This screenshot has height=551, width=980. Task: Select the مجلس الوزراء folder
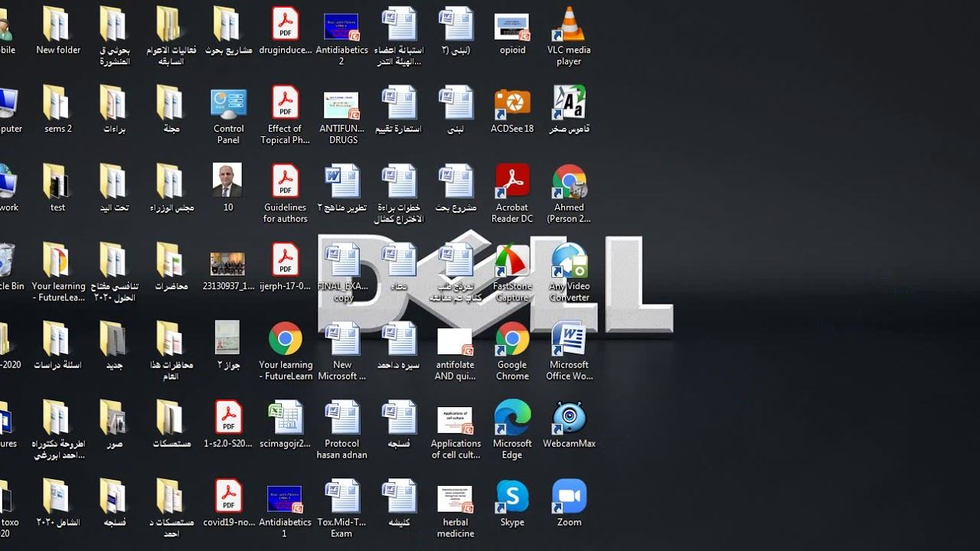coord(171,188)
